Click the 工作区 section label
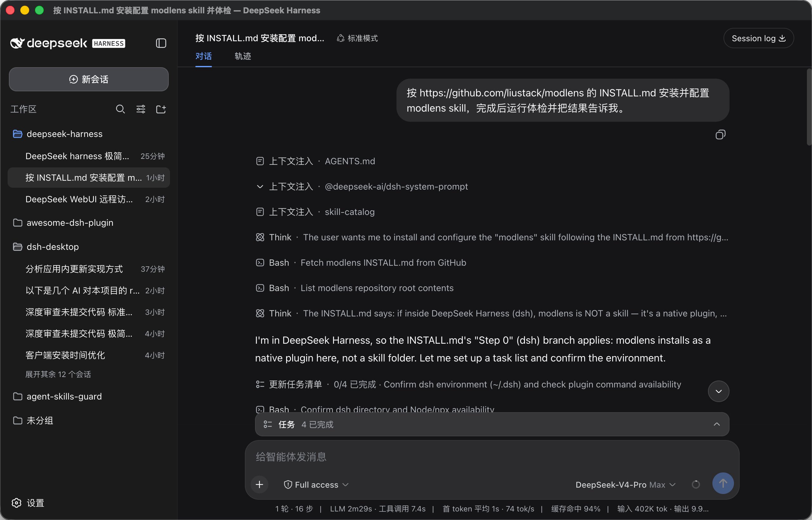Viewport: 812px width, 520px height. pyautogui.click(x=23, y=109)
